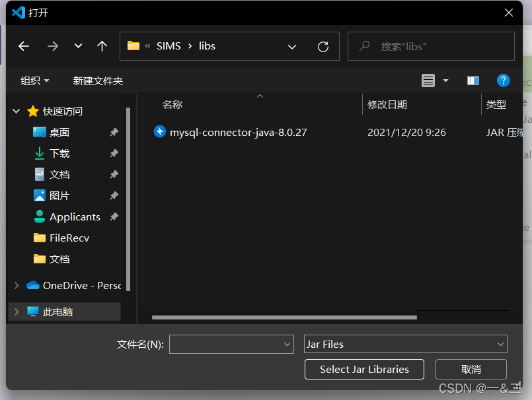Open Applicants in quick access

coord(75,217)
